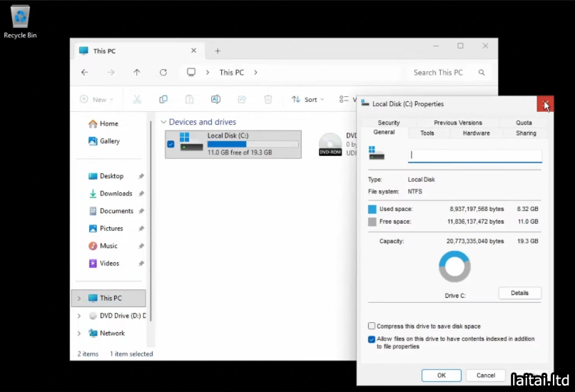The width and height of the screenshot is (575, 392).
Task: Click the Copy icon in toolbar
Action: 163,100
